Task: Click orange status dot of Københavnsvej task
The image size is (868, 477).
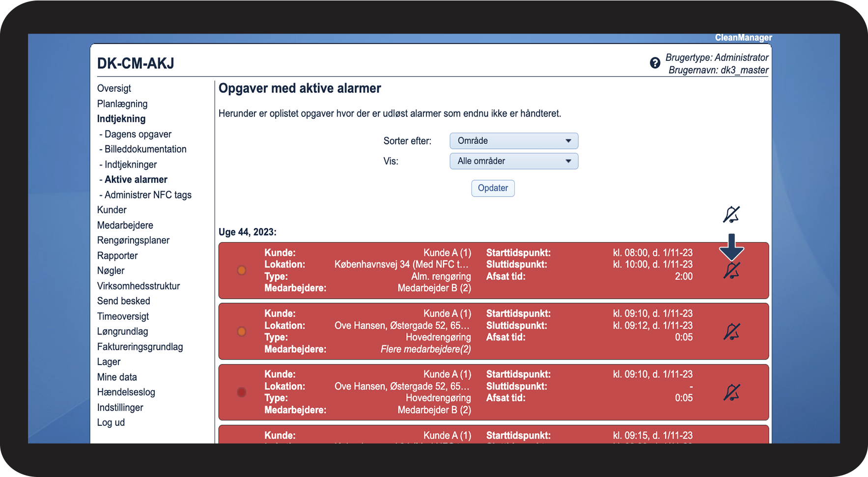Action: pos(242,270)
